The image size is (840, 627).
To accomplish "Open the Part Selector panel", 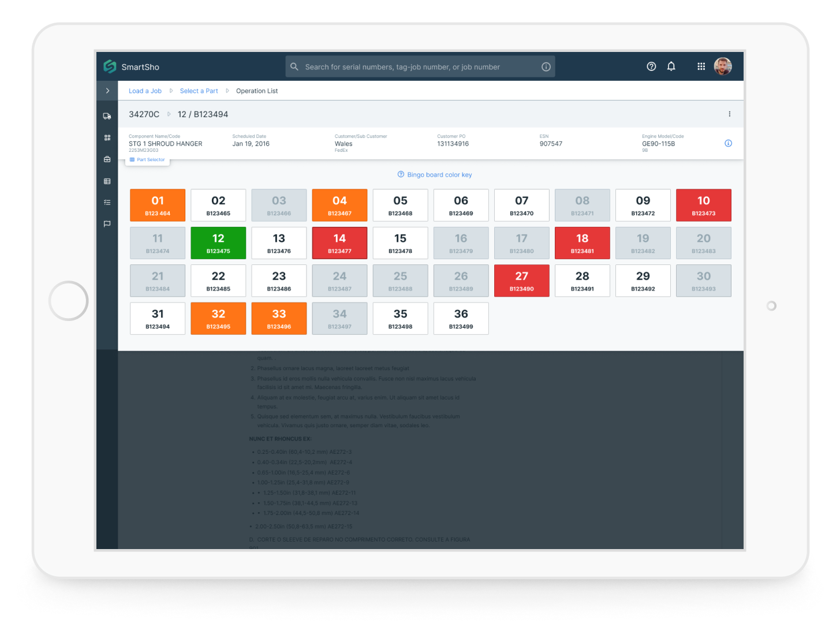I will point(148,160).
